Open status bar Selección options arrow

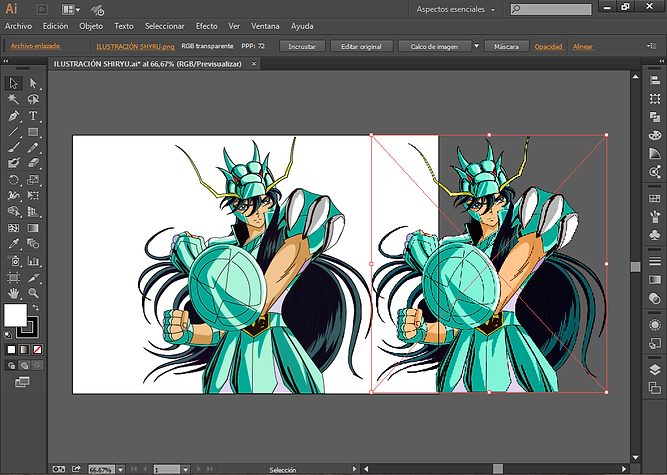click(354, 469)
